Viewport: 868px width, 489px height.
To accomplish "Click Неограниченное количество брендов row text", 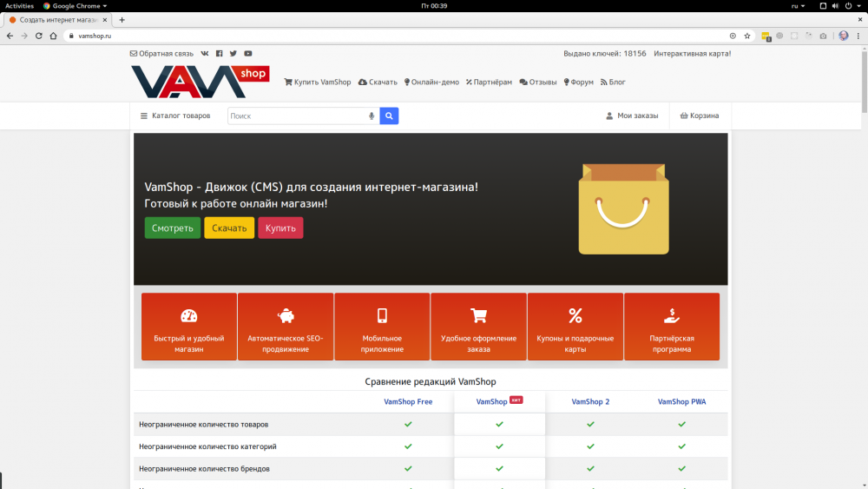I will 204,468.
